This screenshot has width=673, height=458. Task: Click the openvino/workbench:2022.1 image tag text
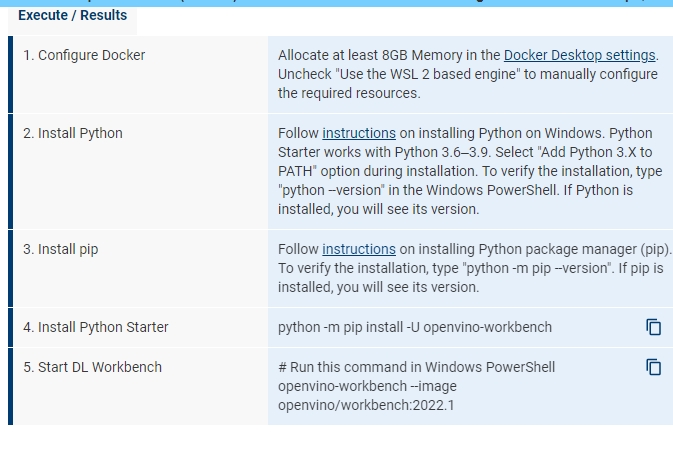coord(366,405)
